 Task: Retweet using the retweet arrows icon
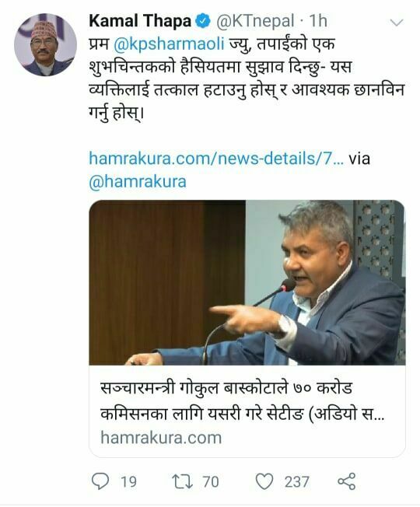point(182,481)
